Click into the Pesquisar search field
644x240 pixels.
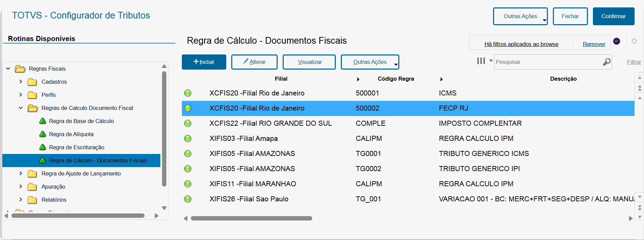click(x=548, y=62)
